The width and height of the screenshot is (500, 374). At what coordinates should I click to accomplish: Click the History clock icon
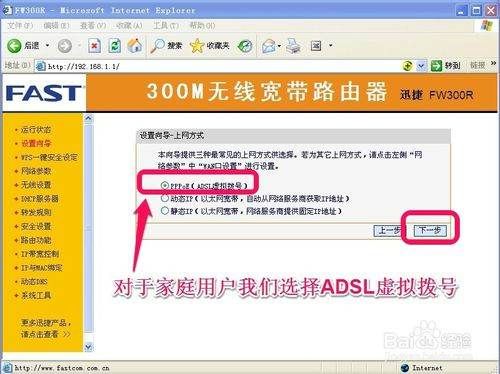point(245,46)
